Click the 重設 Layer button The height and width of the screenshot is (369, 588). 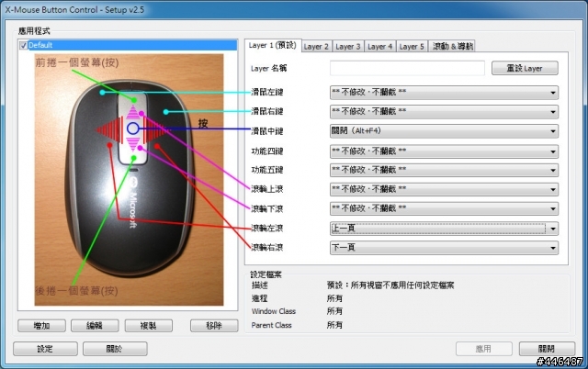click(x=525, y=68)
